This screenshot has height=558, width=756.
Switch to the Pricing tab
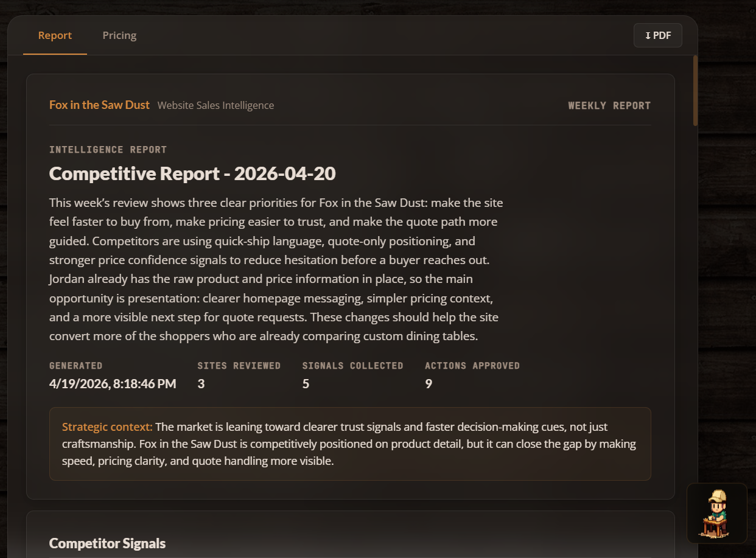pyautogui.click(x=119, y=35)
